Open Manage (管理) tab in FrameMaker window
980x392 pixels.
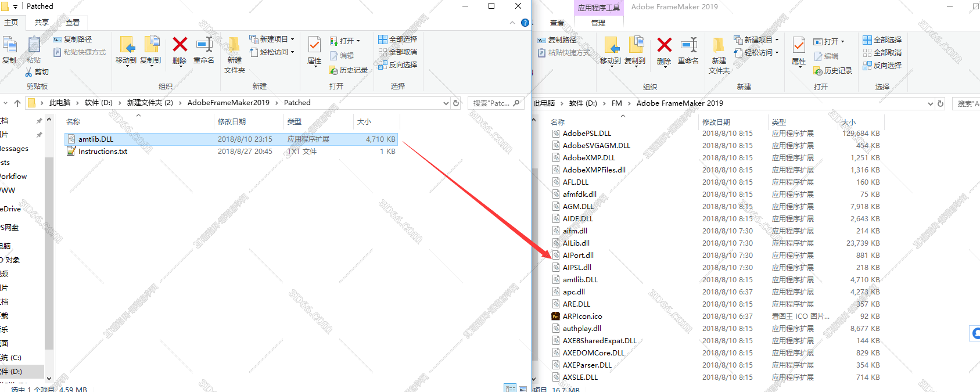click(x=598, y=23)
